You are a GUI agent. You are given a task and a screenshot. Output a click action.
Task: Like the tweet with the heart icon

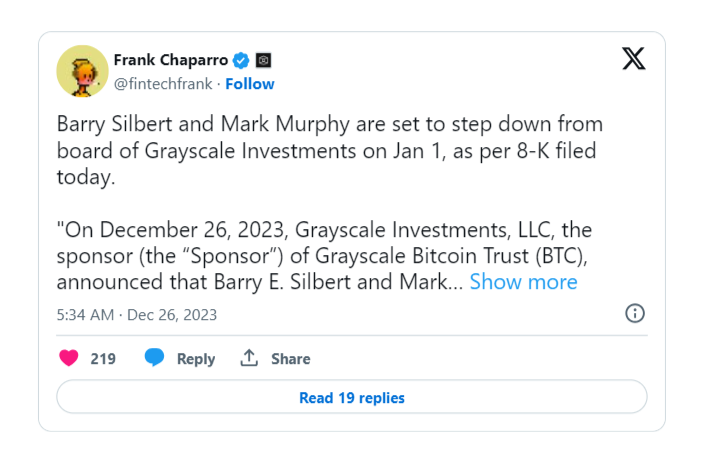(x=69, y=358)
